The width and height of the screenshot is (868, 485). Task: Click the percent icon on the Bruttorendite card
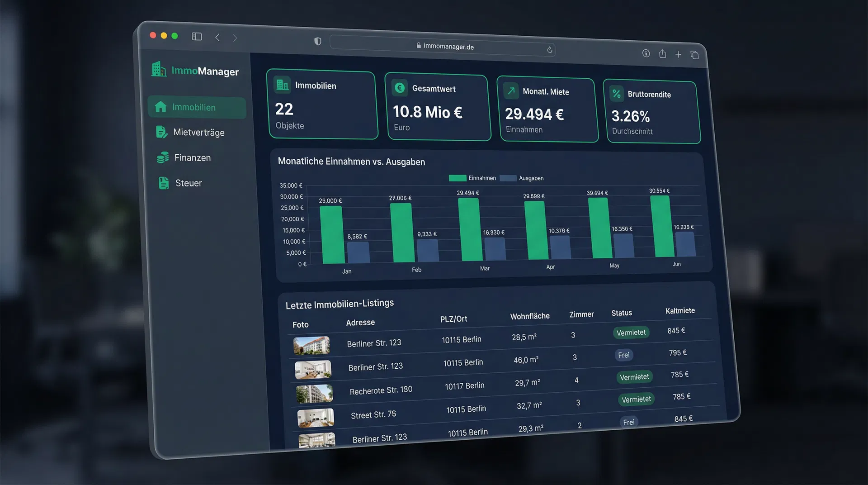point(617,94)
